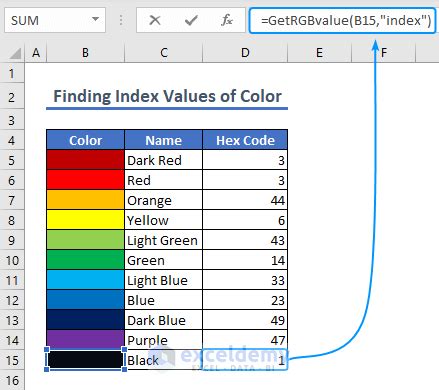
Task: Select row 1 header
Action: pos(12,73)
